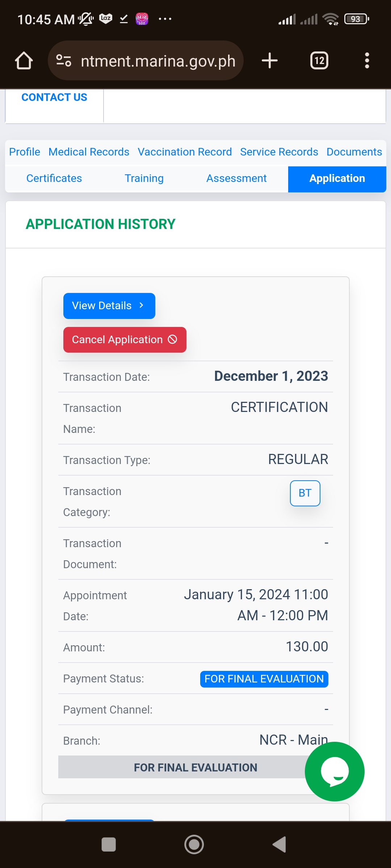391x868 pixels.
Task: Expand status bar notification overflow dots
Action: pyautogui.click(x=165, y=19)
